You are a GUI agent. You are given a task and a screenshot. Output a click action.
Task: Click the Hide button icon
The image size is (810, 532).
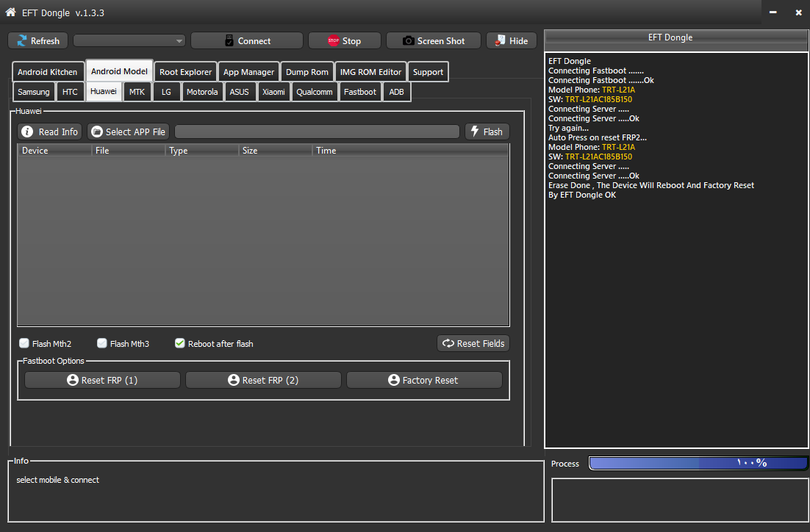[500, 40]
